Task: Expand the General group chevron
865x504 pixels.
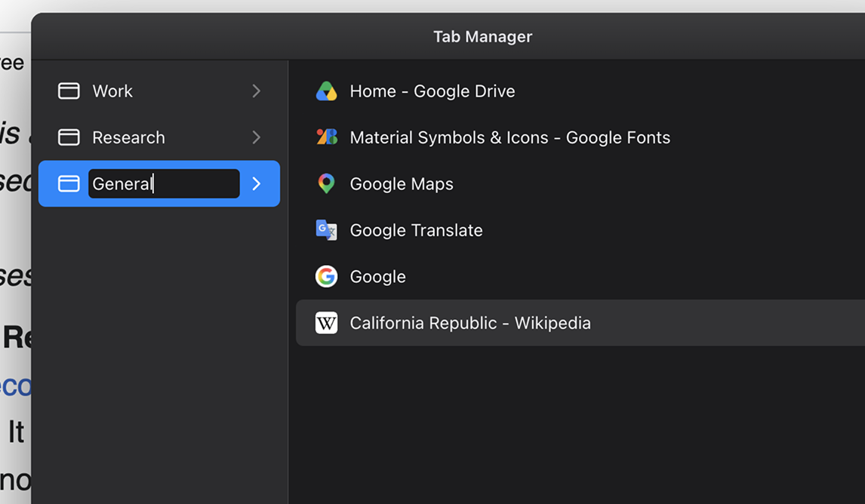Action: point(256,183)
